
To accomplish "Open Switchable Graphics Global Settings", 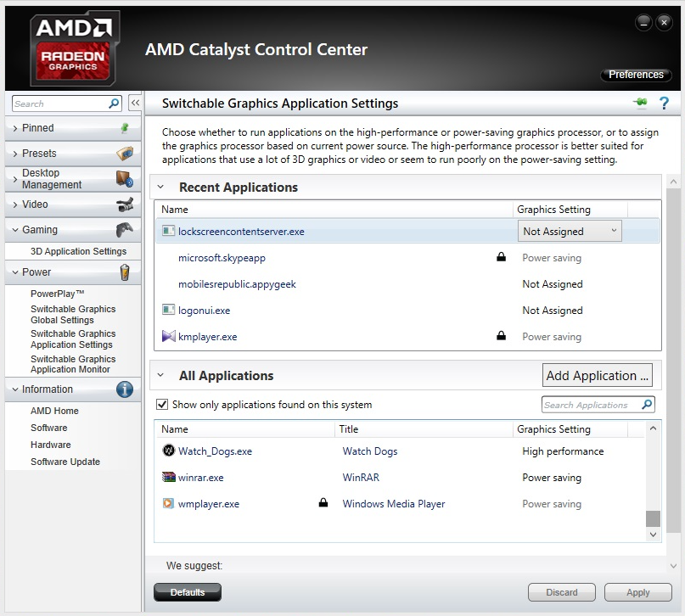I will tap(73, 314).
